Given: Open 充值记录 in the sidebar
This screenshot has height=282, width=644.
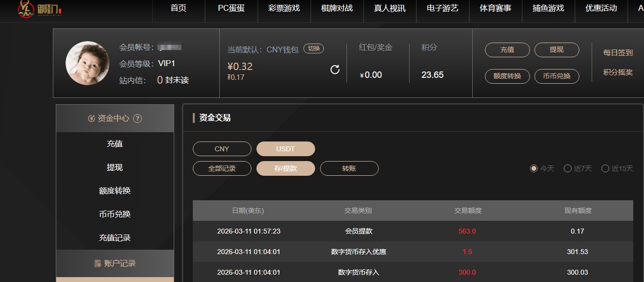Looking at the screenshot, I should coord(115,238).
